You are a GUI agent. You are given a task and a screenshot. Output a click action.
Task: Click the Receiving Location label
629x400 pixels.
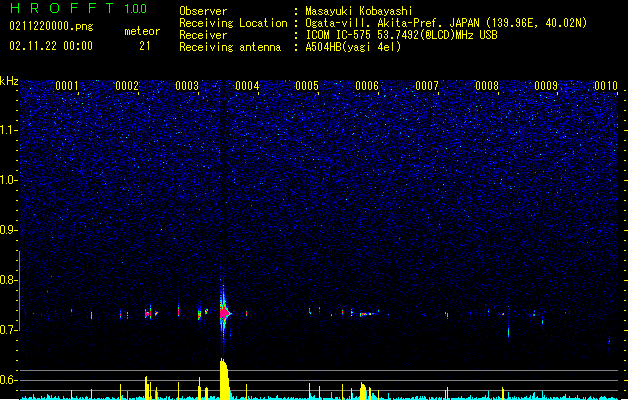[233, 23]
